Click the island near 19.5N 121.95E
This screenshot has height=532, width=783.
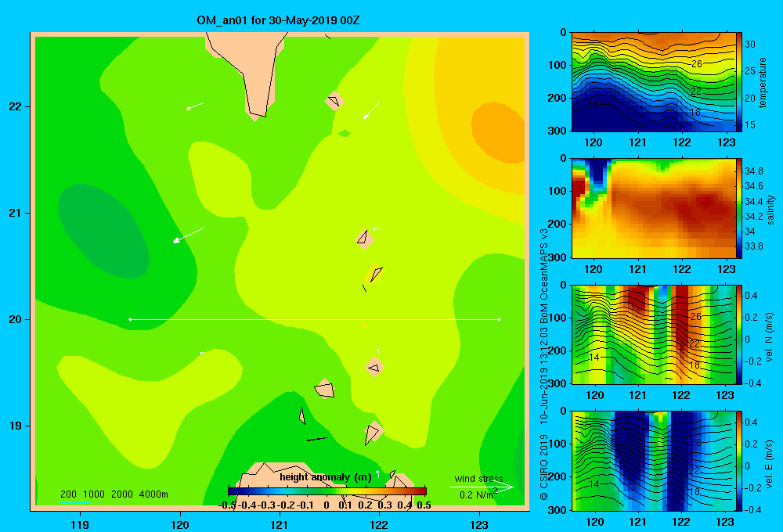coord(374,368)
